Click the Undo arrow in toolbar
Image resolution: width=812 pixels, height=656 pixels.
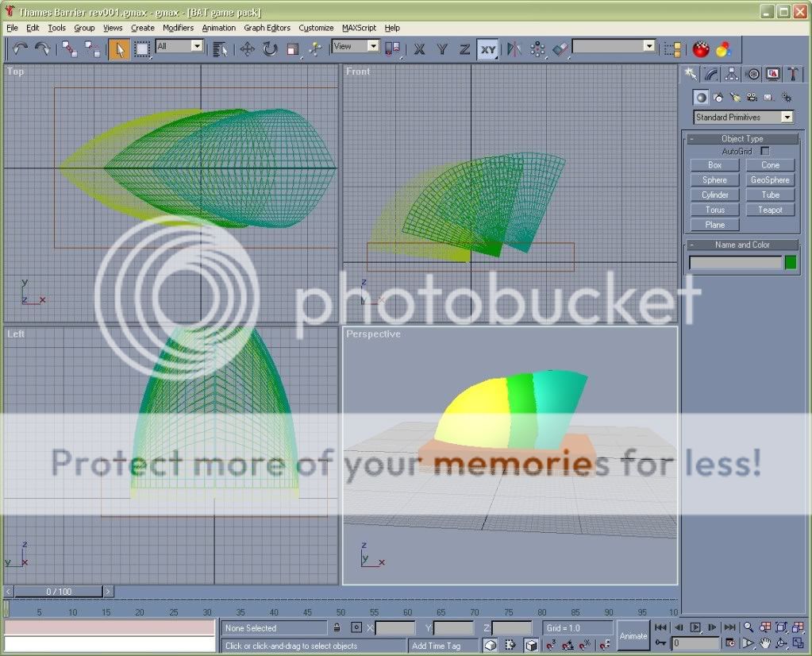(x=20, y=49)
